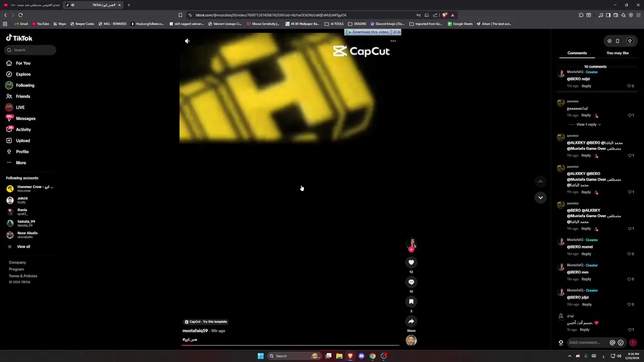
Task: Go to the Following feed
Action: [x=20, y=85]
